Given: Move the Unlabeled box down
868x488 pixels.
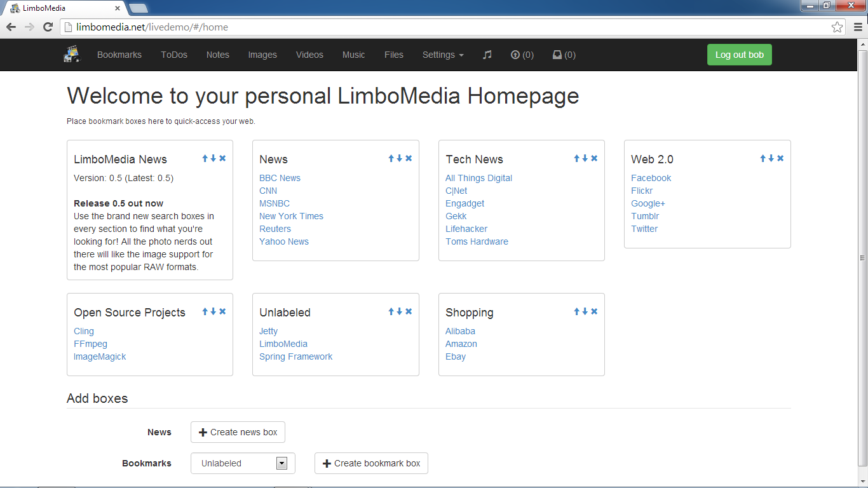Looking at the screenshot, I should click(x=400, y=311).
